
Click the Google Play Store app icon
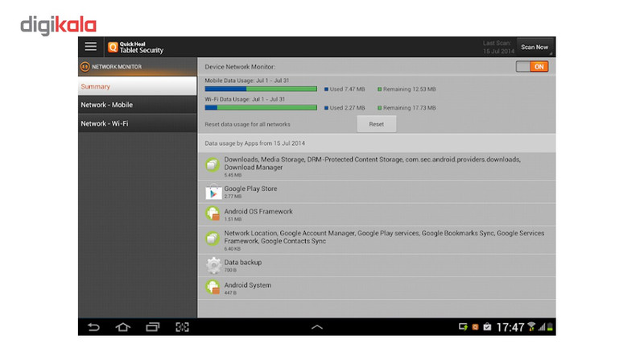[213, 192]
